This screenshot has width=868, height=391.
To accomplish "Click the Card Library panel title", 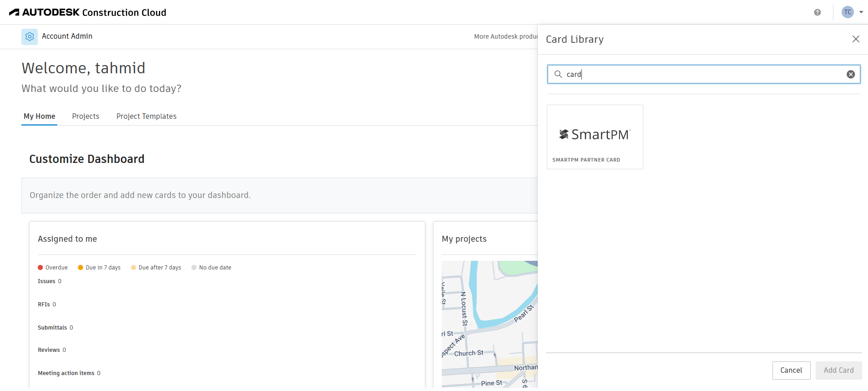I will (575, 40).
